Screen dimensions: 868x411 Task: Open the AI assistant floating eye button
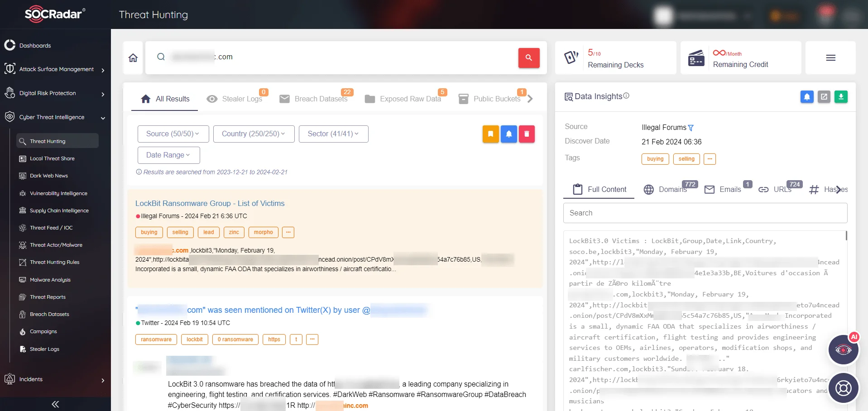[843, 350]
